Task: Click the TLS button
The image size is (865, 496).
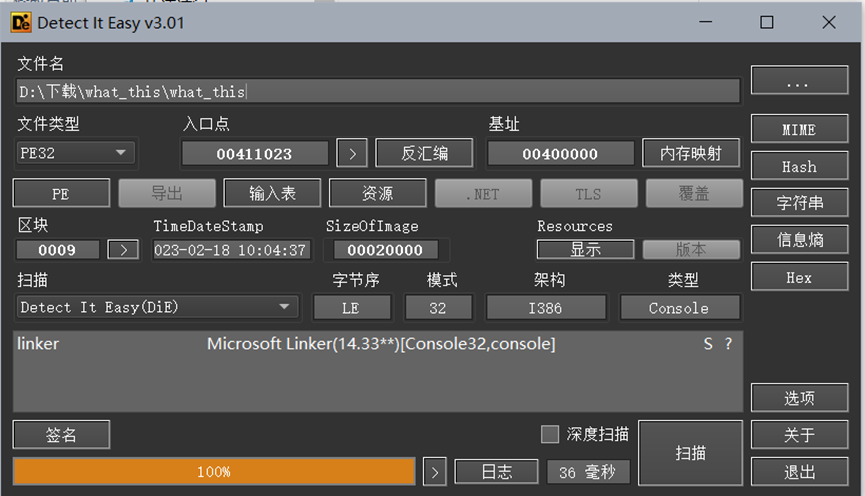Action: tap(589, 194)
